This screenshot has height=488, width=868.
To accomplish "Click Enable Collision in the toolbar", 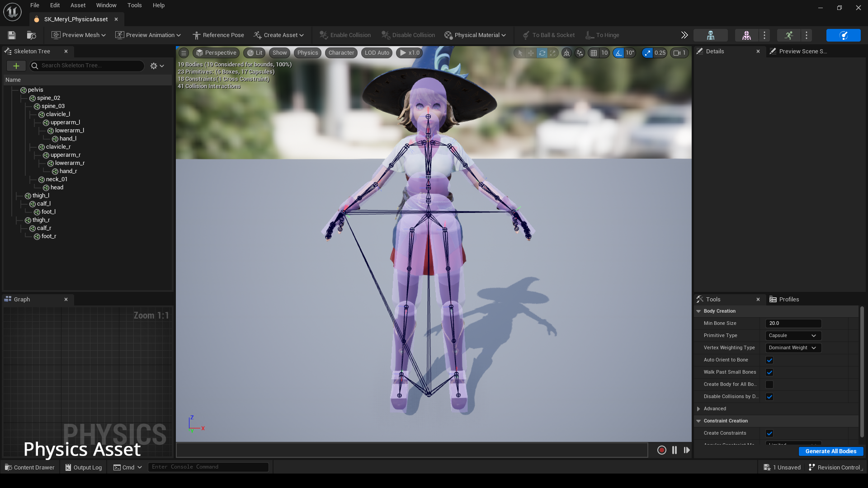I will pyautogui.click(x=345, y=35).
